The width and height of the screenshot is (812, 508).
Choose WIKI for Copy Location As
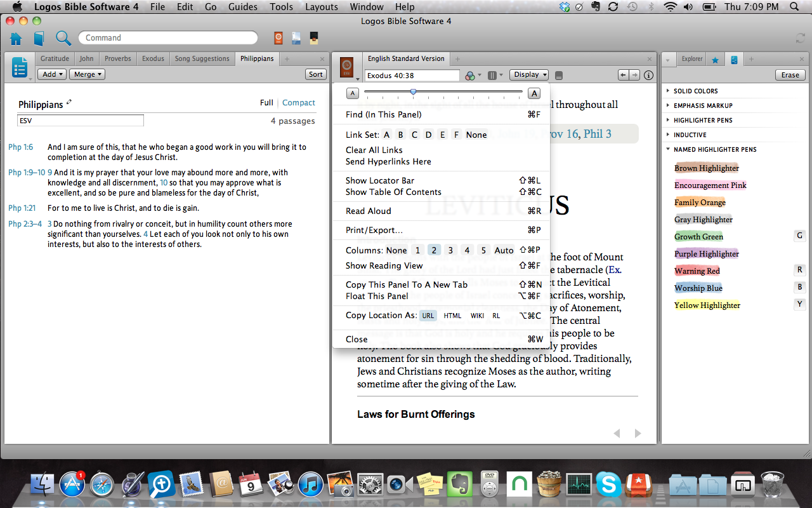point(477,316)
